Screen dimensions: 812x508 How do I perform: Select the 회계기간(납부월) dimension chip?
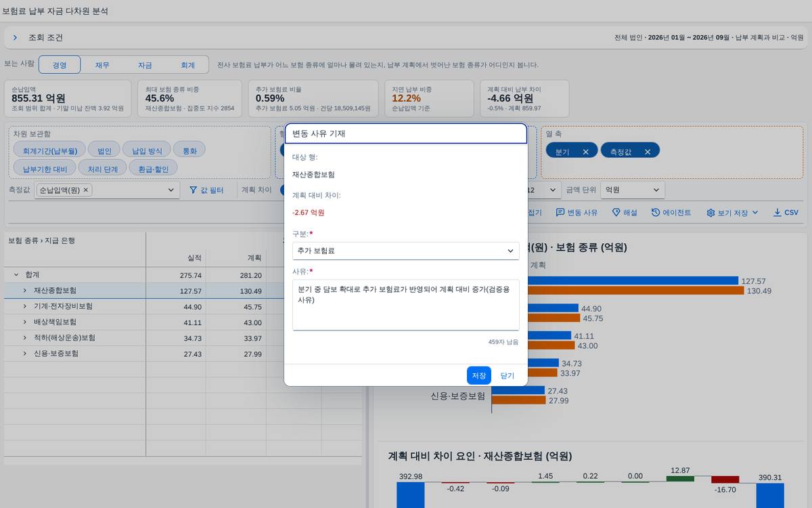[50, 150]
